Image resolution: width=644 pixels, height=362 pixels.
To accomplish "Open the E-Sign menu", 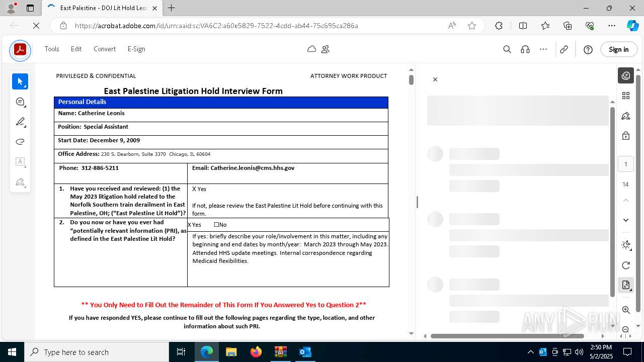I will [136, 49].
